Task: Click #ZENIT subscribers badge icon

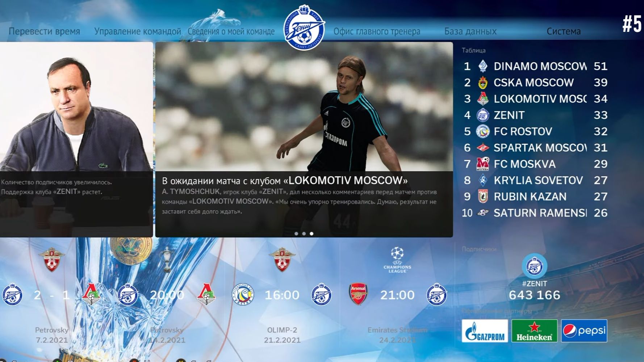Action: tap(534, 266)
